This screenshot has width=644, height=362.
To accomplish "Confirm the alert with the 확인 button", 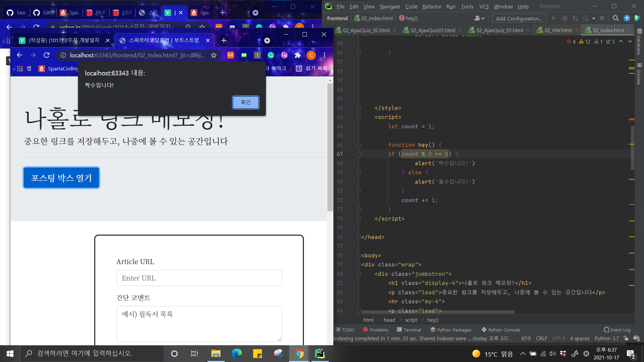I will tap(246, 102).
